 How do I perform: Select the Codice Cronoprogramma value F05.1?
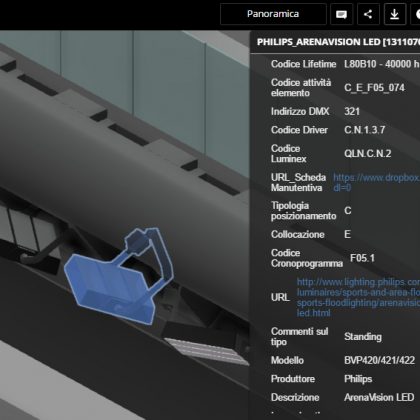tap(362, 258)
